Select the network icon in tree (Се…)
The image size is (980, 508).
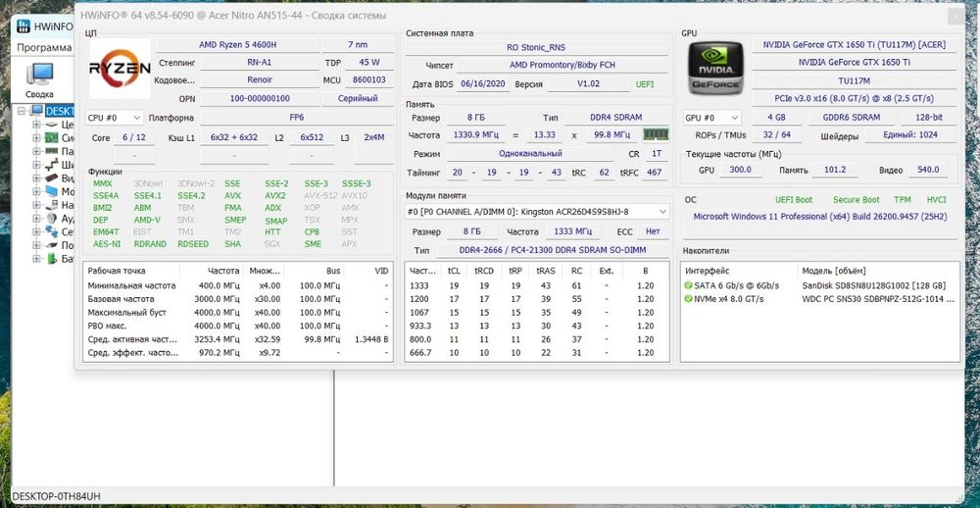[52, 231]
